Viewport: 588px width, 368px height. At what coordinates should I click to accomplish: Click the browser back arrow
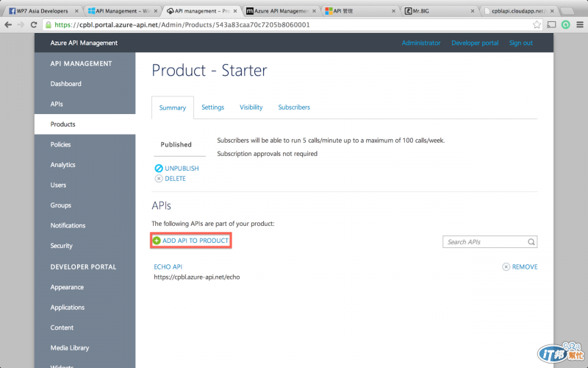point(8,25)
